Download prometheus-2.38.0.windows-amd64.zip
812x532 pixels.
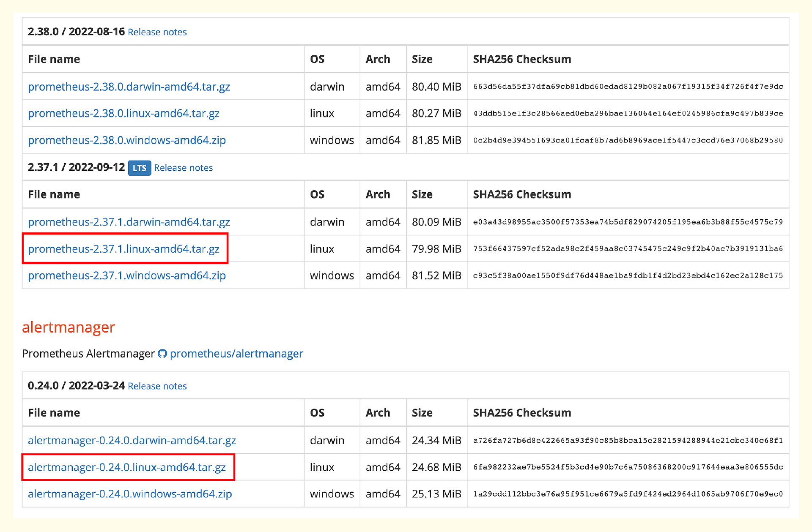[127, 140]
